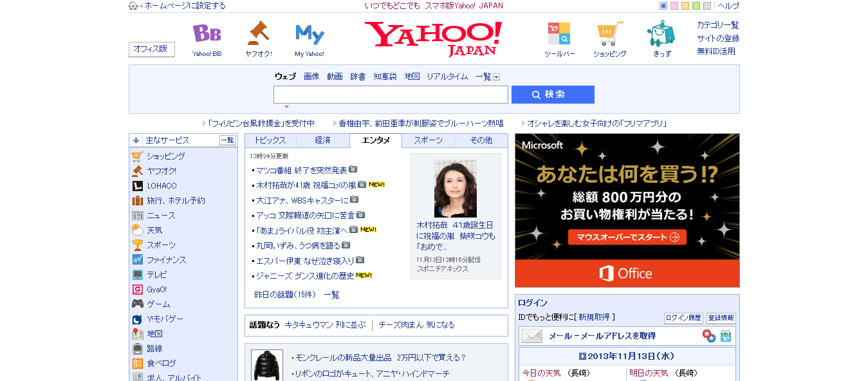This screenshot has height=381, width=868.
Task: Click the ログイン履歴 button
Action: pos(683,318)
